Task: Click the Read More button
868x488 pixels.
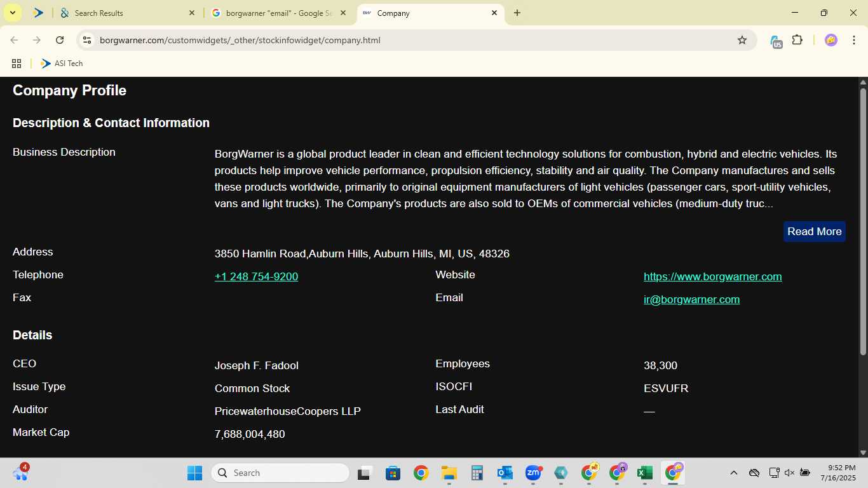Action: point(815,231)
